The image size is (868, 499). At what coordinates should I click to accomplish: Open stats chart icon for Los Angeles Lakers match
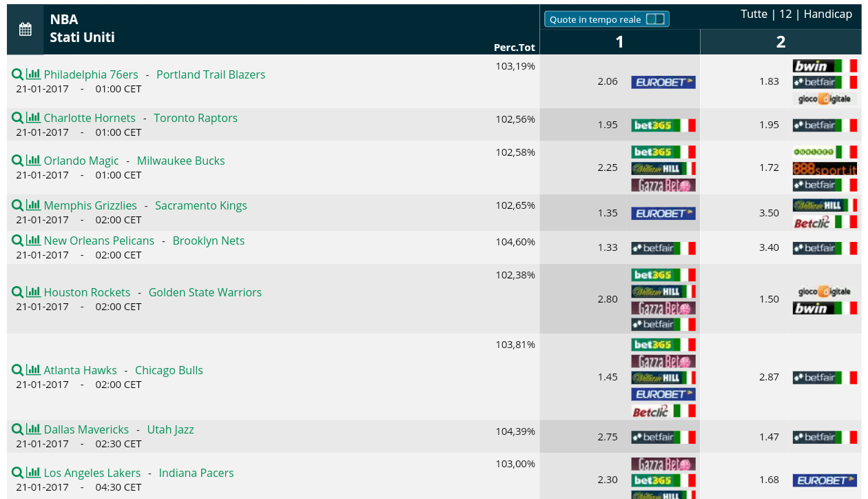(34, 472)
